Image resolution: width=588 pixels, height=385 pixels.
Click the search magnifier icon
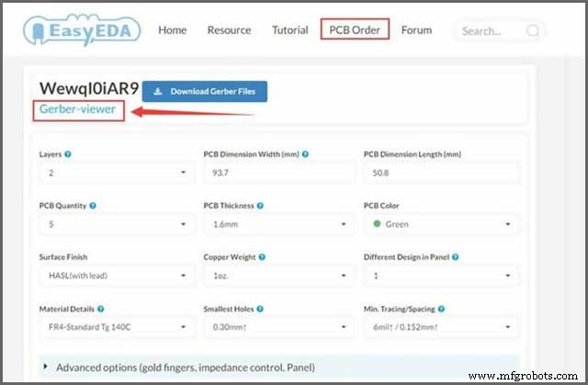click(x=533, y=30)
